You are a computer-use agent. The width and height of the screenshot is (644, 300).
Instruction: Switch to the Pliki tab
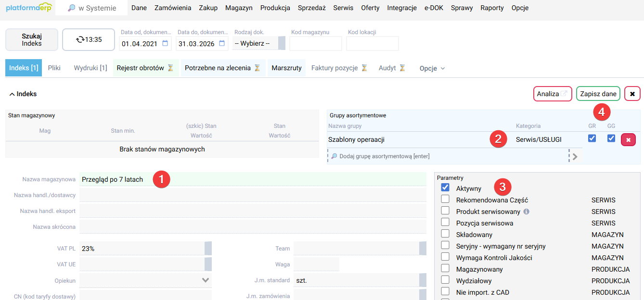coord(54,68)
